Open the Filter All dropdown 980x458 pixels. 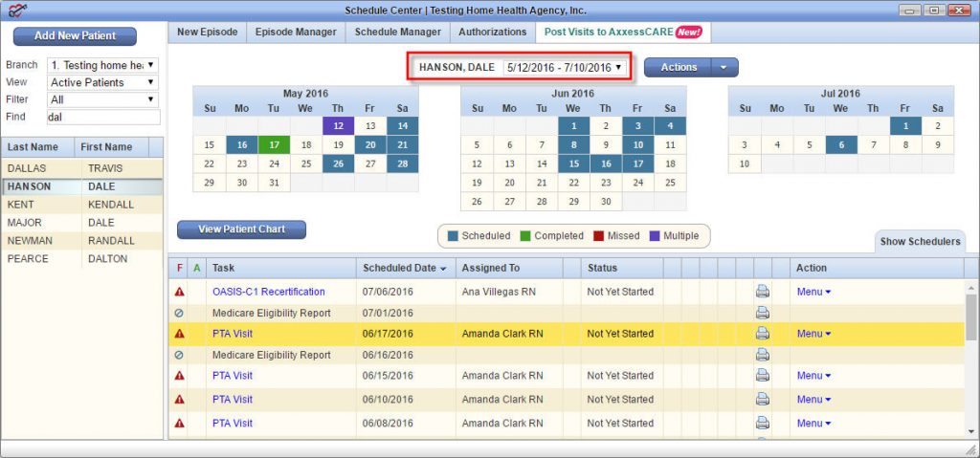(x=102, y=99)
